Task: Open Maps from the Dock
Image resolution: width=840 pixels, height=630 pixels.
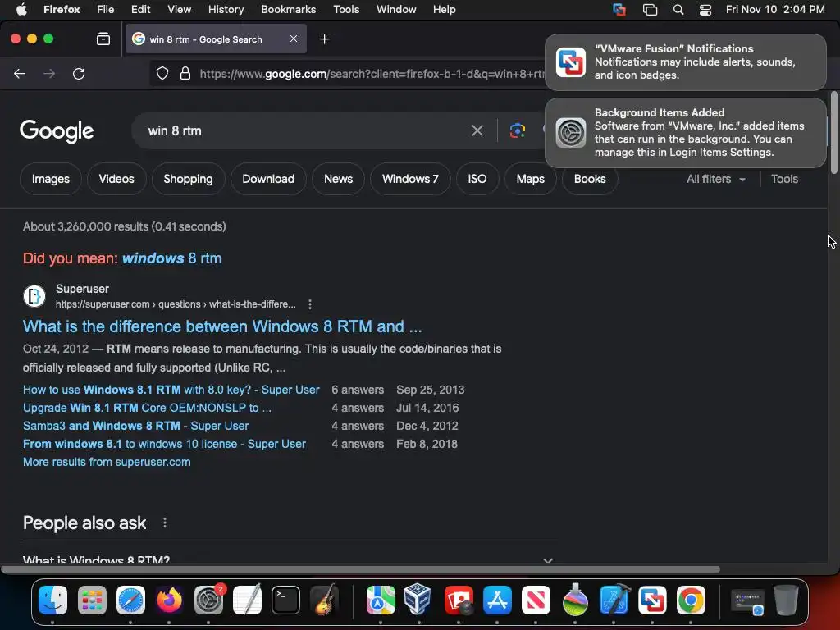Action: [381, 600]
